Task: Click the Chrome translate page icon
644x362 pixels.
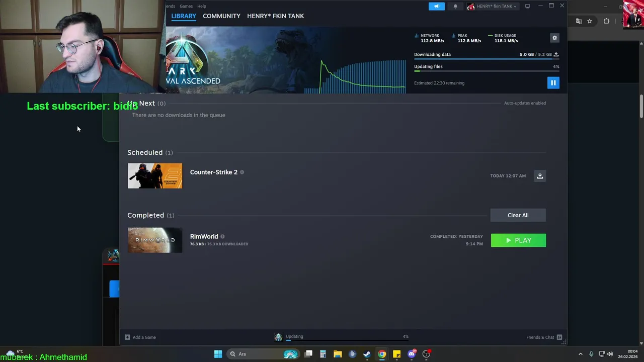Action: (579, 21)
